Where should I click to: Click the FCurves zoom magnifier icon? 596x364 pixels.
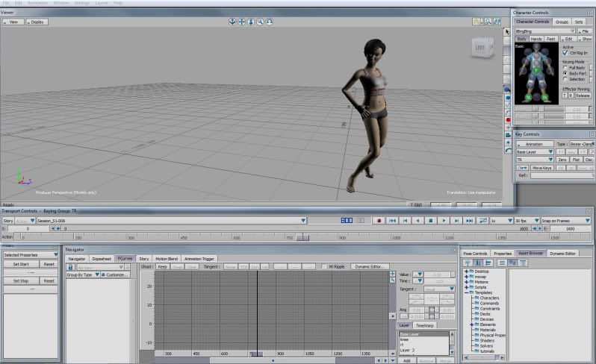[392, 280]
